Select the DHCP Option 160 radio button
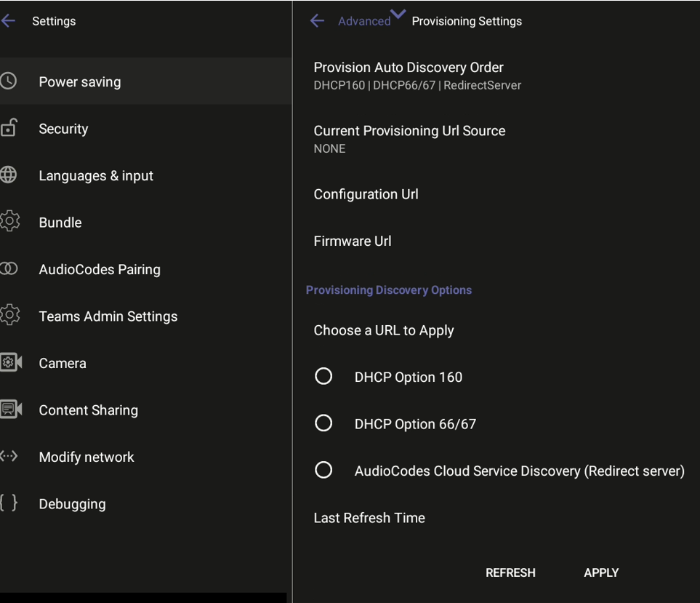The height and width of the screenshot is (603, 700). pos(323,377)
